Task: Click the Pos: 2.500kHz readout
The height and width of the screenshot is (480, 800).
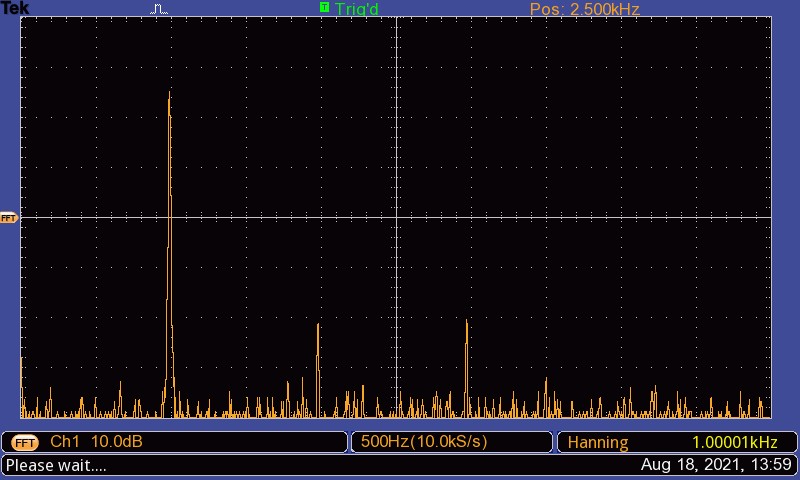Action: click(585, 9)
